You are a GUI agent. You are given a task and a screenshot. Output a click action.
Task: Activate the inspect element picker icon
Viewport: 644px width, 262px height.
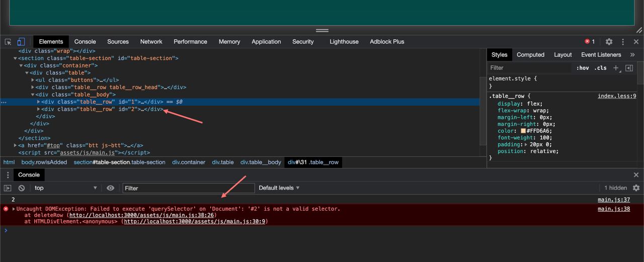tap(8, 42)
